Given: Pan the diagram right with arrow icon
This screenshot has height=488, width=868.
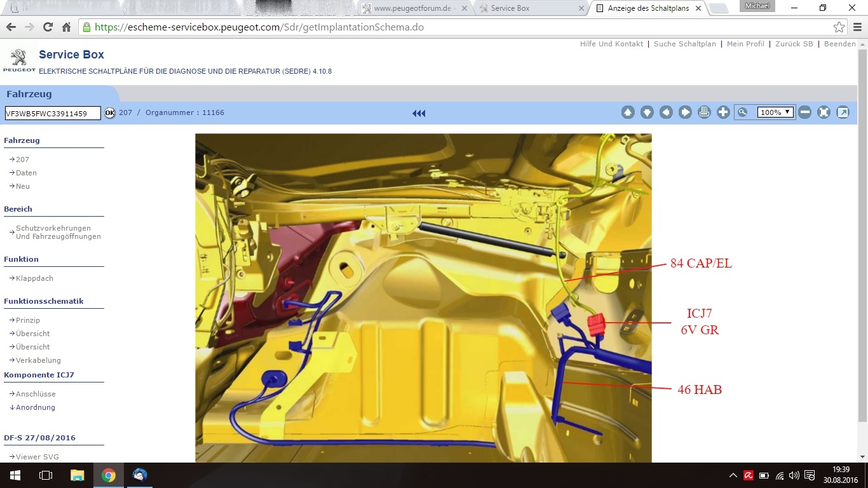Looking at the screenshot, I should 685,112.
